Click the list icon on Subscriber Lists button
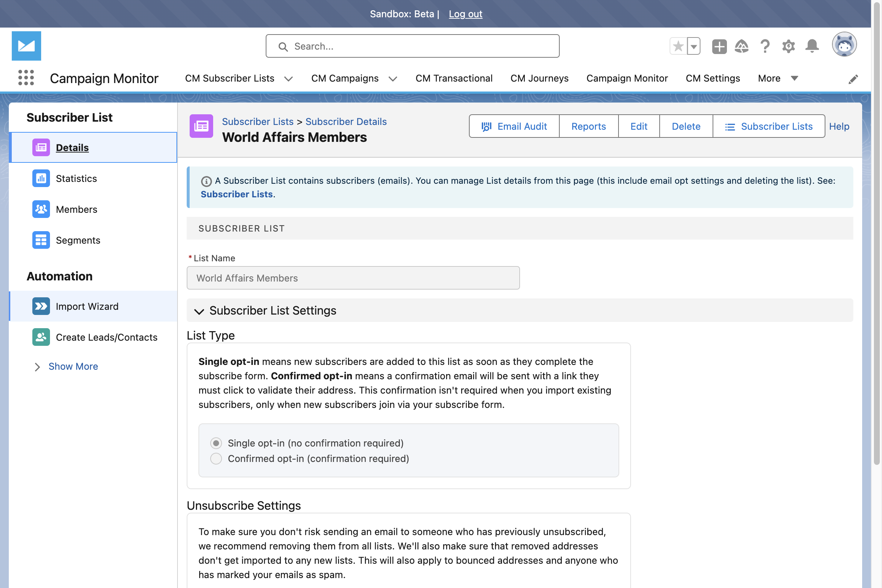 [x=730, y=127]
